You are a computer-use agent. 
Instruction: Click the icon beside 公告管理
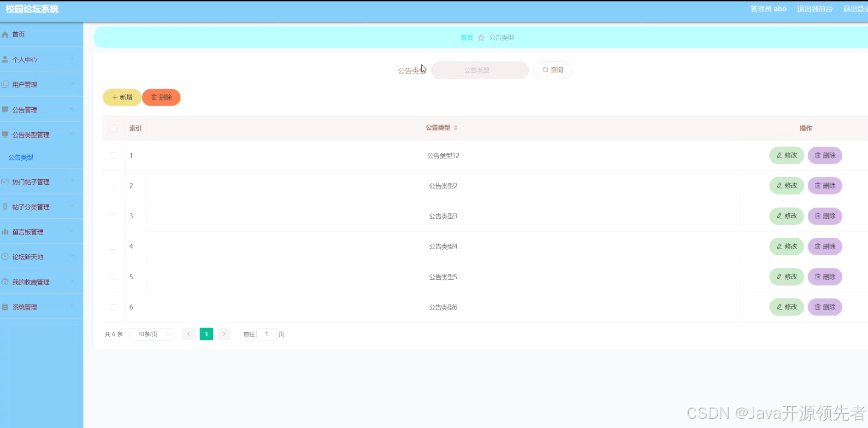click(5, 110)
